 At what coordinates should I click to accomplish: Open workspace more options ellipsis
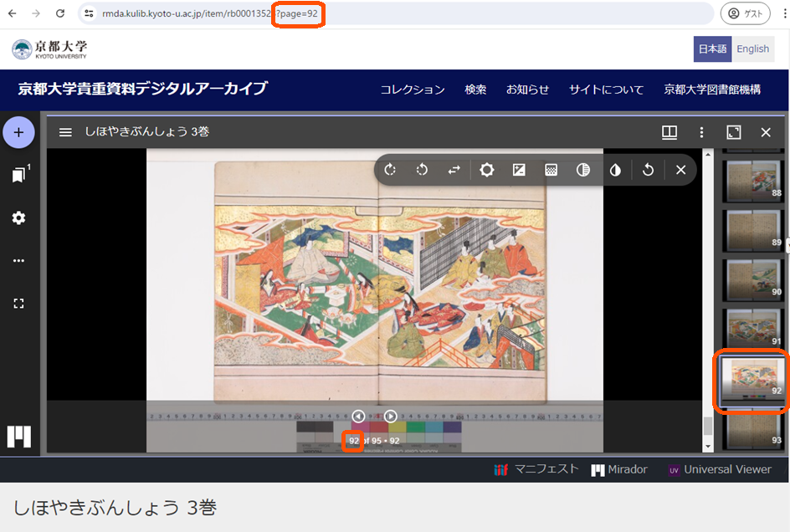tap(18, 260)
